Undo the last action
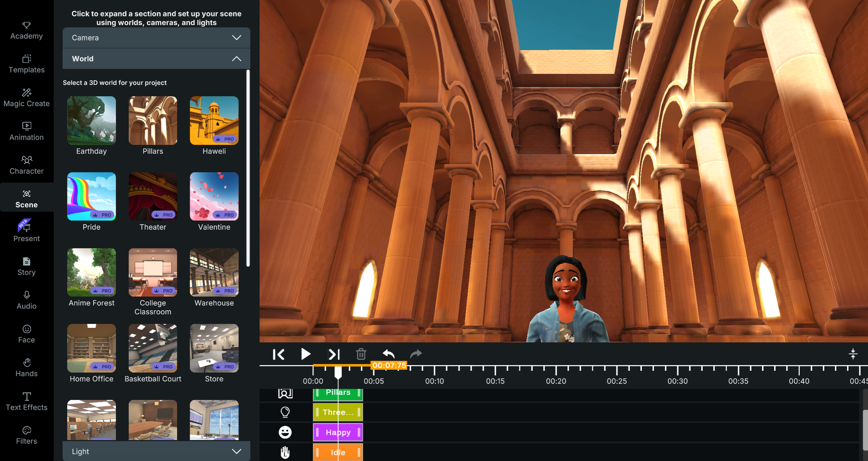The width and height of the screenshot is (868, 461). [388, 354]
